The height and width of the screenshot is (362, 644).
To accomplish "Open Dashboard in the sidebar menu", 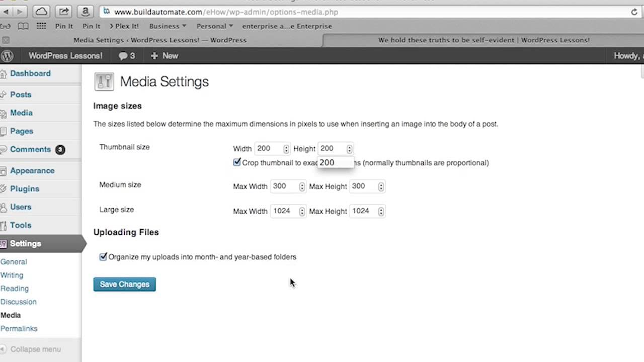I will (x=30, y=73).
